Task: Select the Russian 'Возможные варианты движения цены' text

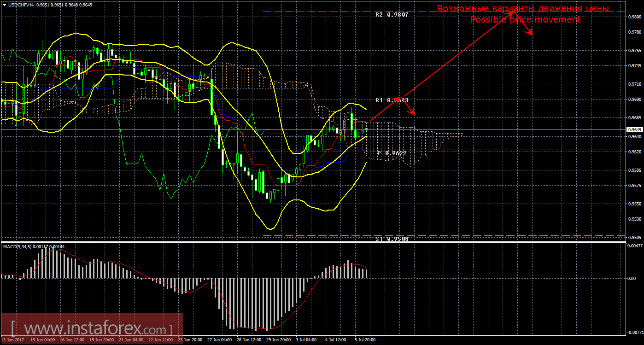Action: [x=523, y=9]
